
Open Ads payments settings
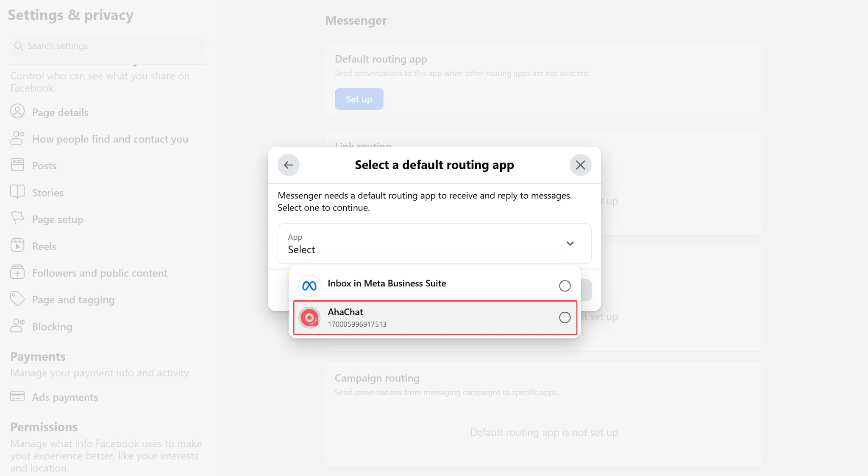click(x=65, y=397)
